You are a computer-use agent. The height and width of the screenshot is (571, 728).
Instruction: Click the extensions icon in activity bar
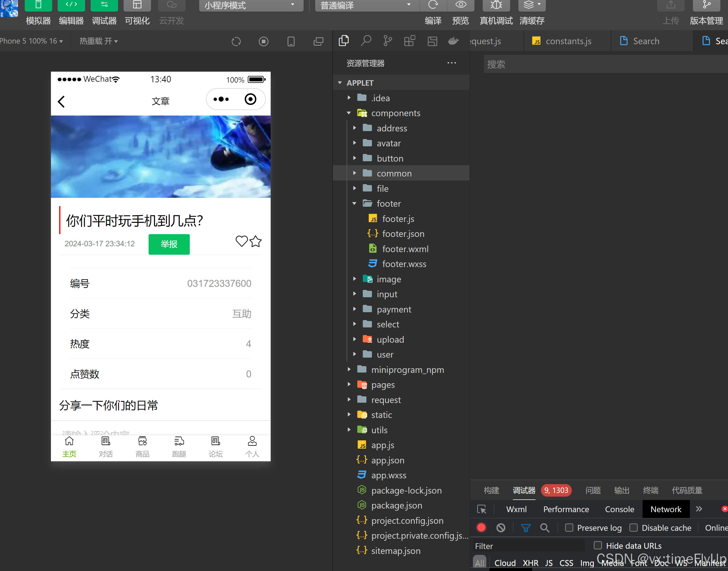click(x=409, y=41)
